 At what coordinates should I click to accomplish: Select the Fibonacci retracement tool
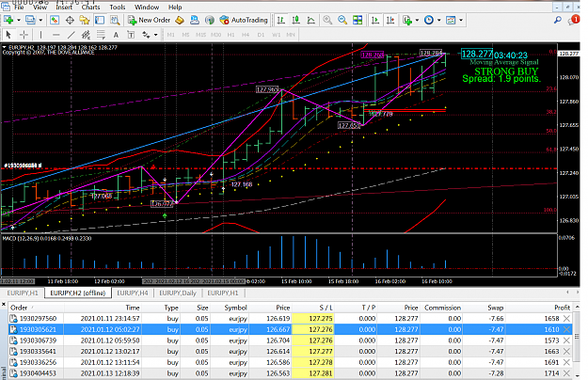click(x=101, y=35)
